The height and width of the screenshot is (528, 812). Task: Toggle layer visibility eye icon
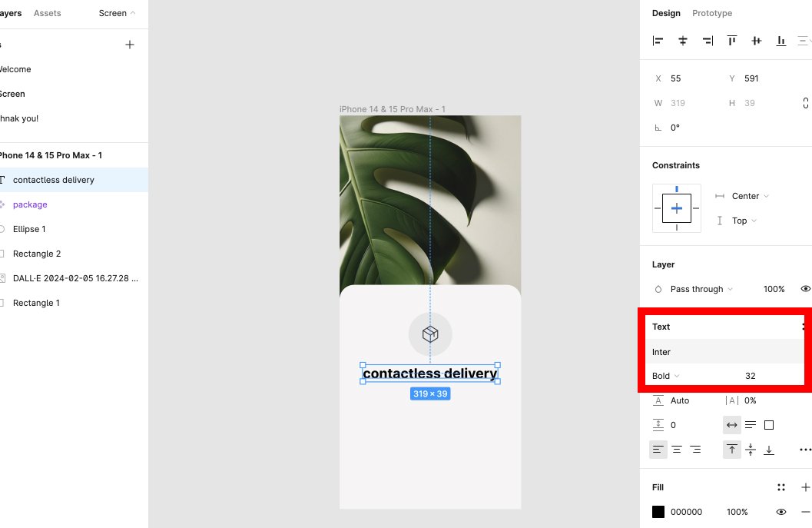pos(805,289)
